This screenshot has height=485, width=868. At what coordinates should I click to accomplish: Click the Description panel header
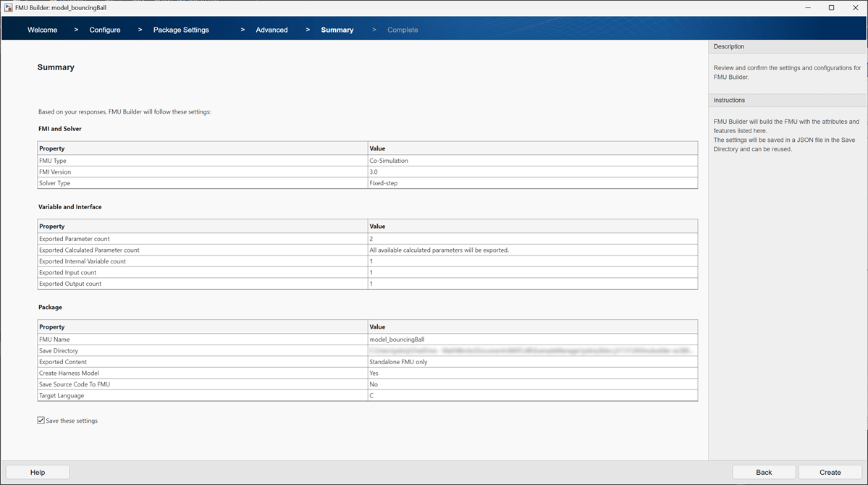[x=729, y=46]
